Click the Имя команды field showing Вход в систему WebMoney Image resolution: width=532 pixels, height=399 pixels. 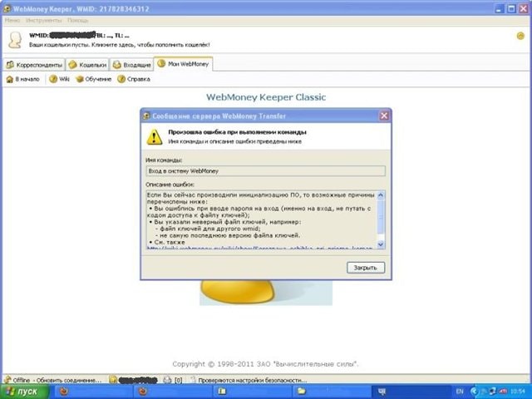tap(266, 171)
